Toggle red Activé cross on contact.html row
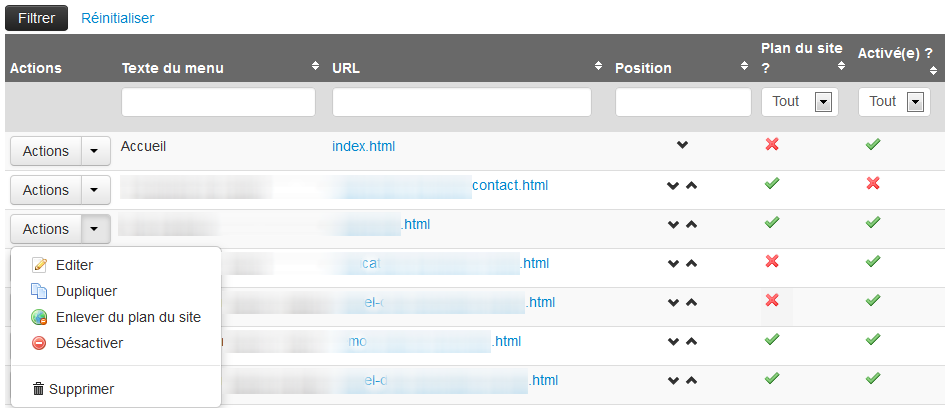The width and height of the screenshot is (950, 413). (x=872, y=184)
